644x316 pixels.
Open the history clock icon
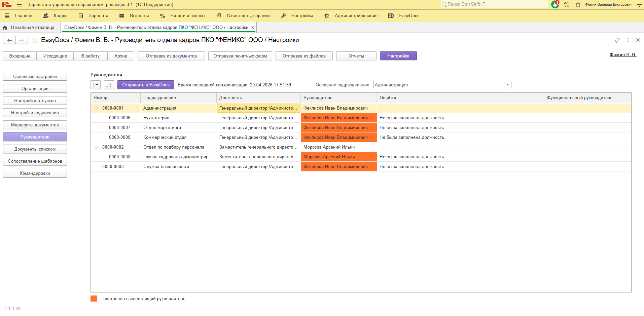[x=567, y=5]
